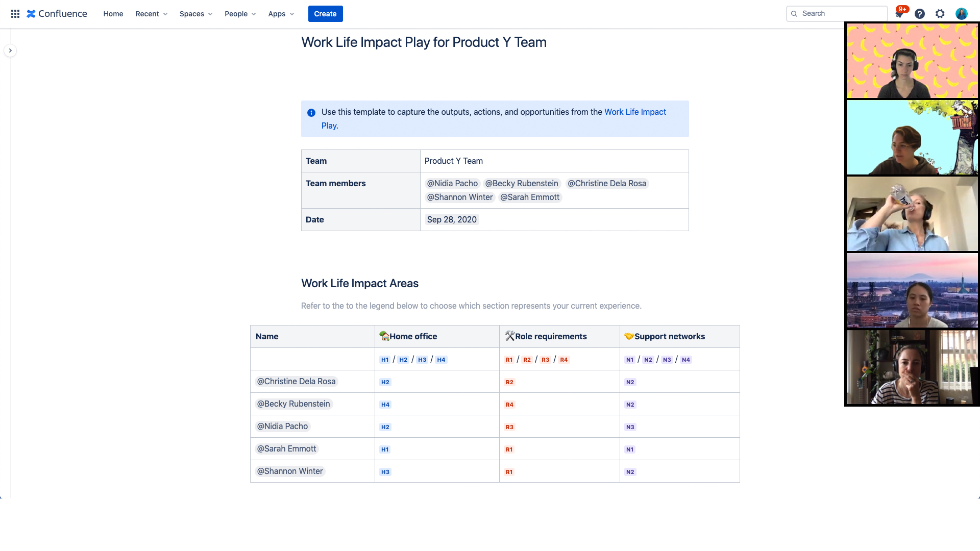Open the People dropdown menu
The image size is (980, 551).
click(239, 13)
